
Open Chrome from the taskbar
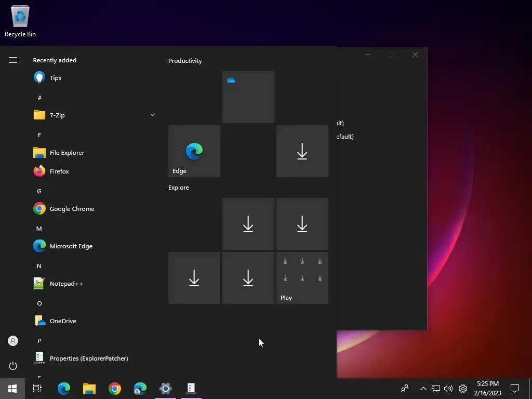pos(115,389)
